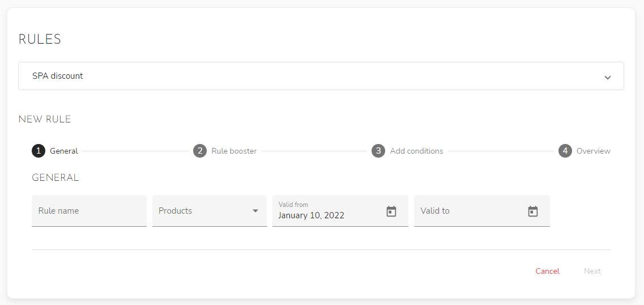Viewport: 644px width, 305px height.
Task: Open the Valid to calendar picker icon
Action: pyautogui.click(x=533, y=211)
